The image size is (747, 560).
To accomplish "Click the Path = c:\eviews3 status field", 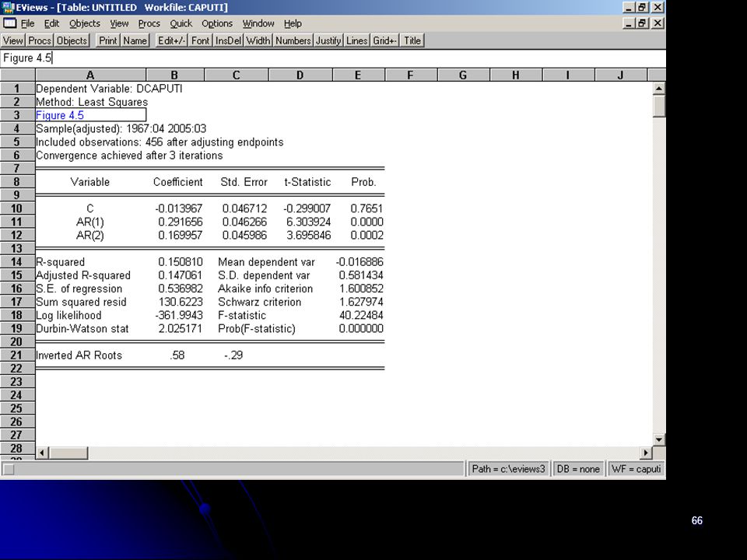I will 508,469.
